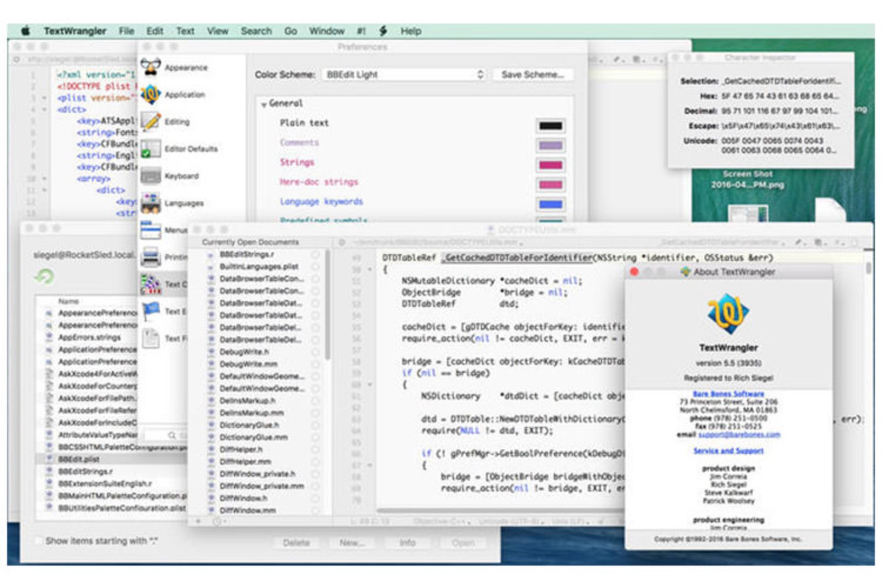Screen dimensions: 882x588
Task: Enable "Show items starting with '.'" checkbox
Action: pyautogui.click(x=39, y=541)
